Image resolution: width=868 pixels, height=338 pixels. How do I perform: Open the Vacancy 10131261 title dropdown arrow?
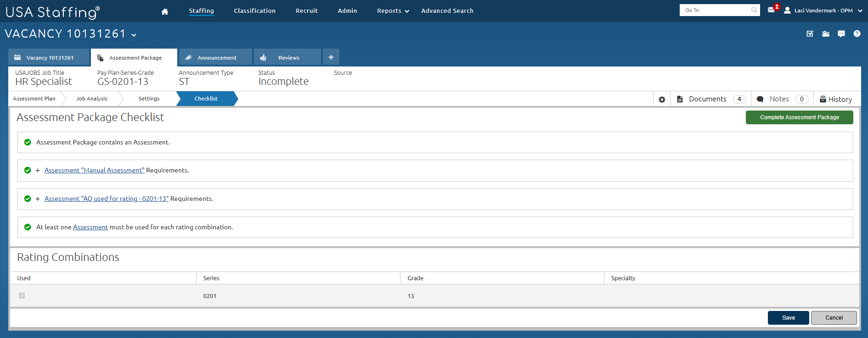134,34
